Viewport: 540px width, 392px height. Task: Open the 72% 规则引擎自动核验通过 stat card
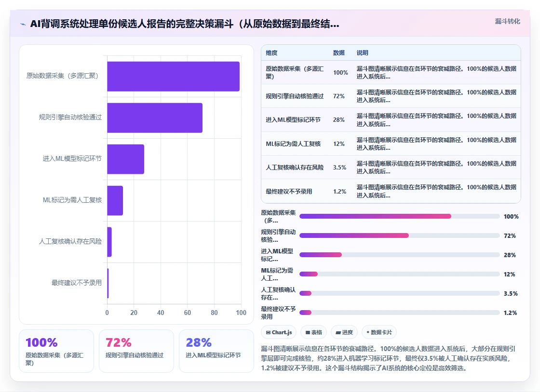pyautogui.click(x=136, y=351)
